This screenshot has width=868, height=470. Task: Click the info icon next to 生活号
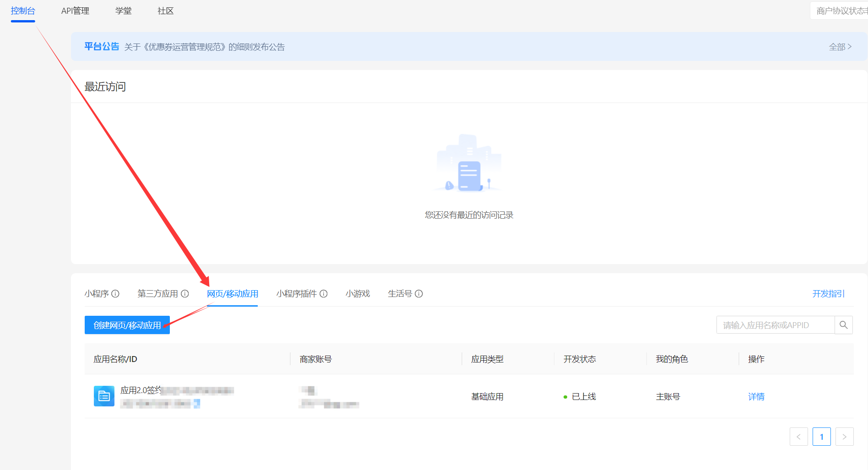pos(419,294)
